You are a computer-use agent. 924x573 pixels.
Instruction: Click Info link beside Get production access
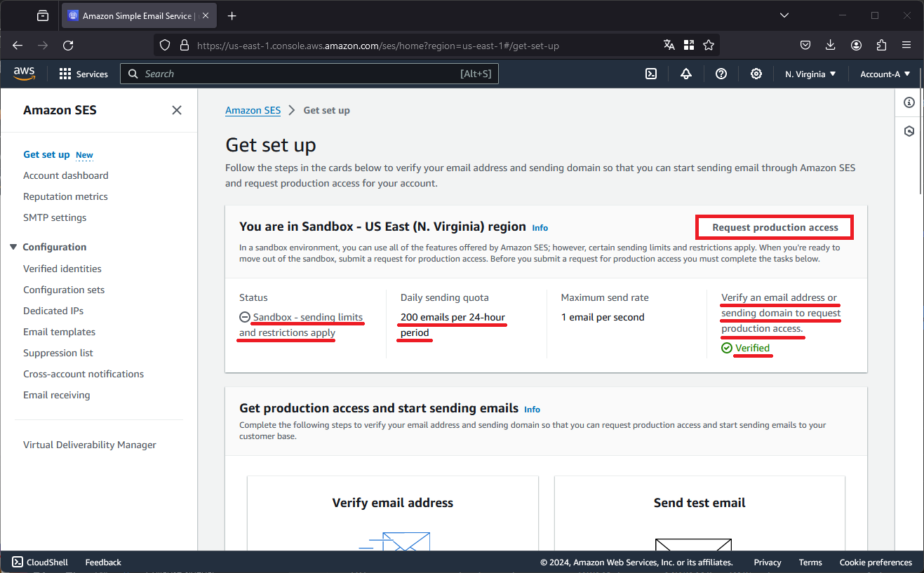pyautogui.click(x=533, y=410)
